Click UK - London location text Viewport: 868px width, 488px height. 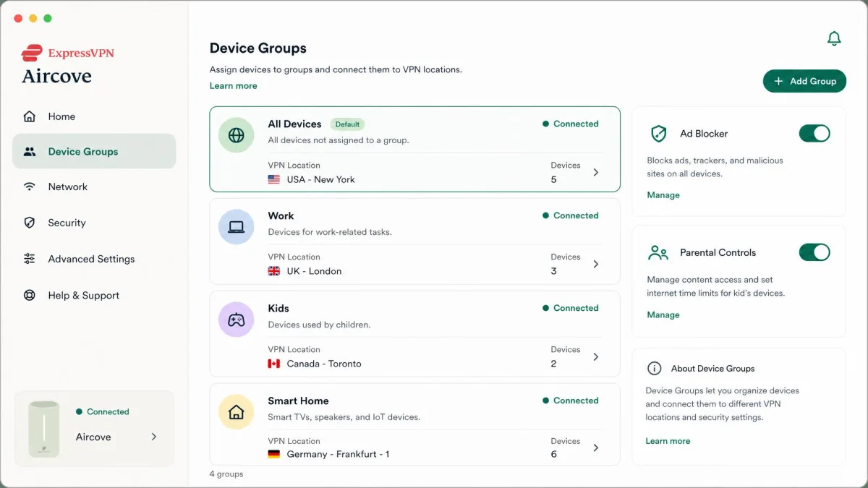pos(314,271)
